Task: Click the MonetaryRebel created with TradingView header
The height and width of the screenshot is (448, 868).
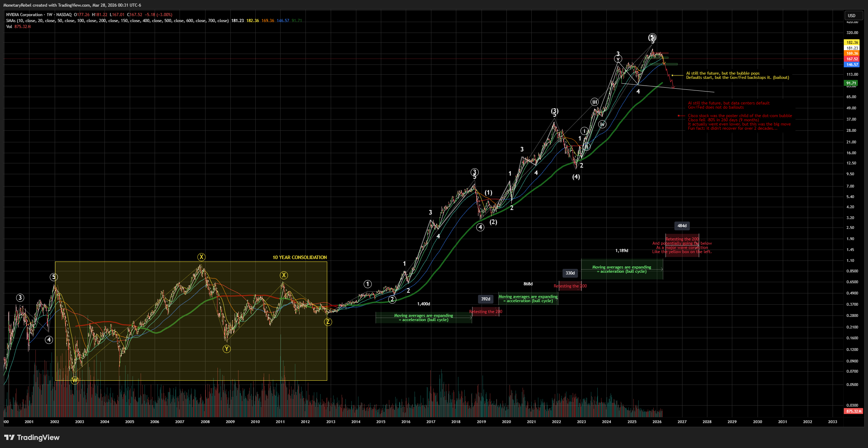Action: pos(72,5)
